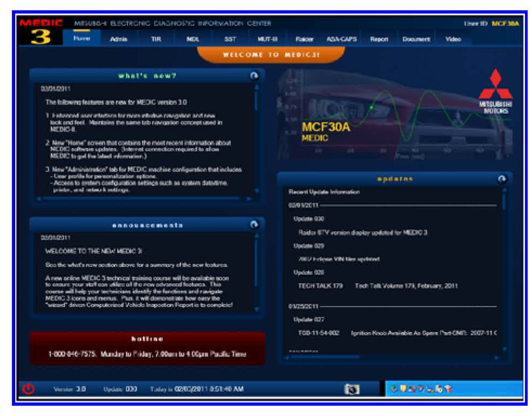Viewport: 532px width, 416px height.
Task: Click the red power button icon
Action: [x=28, y=388]
